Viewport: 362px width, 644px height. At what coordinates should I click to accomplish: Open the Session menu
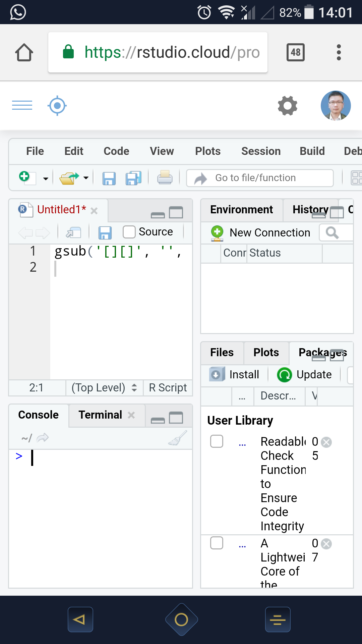point(261,151)
